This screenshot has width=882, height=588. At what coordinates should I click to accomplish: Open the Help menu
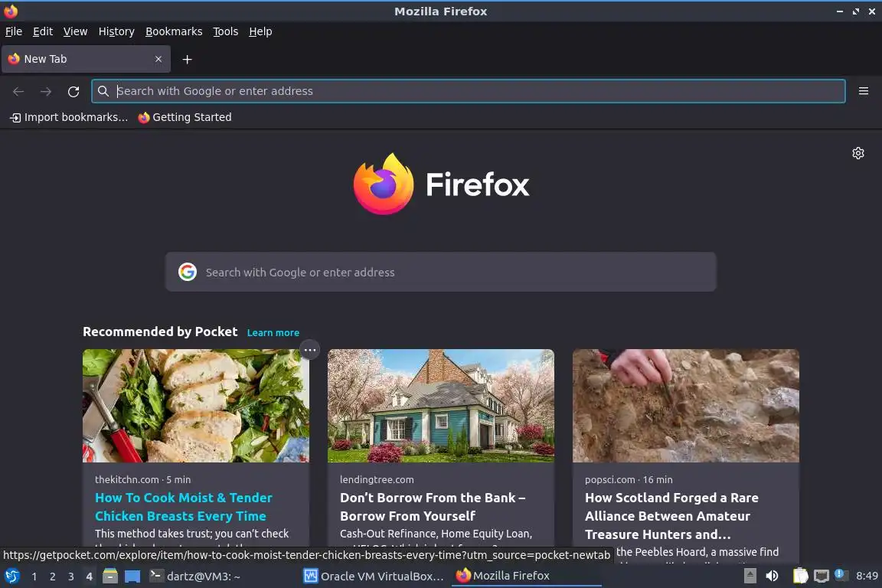(260, 31)
